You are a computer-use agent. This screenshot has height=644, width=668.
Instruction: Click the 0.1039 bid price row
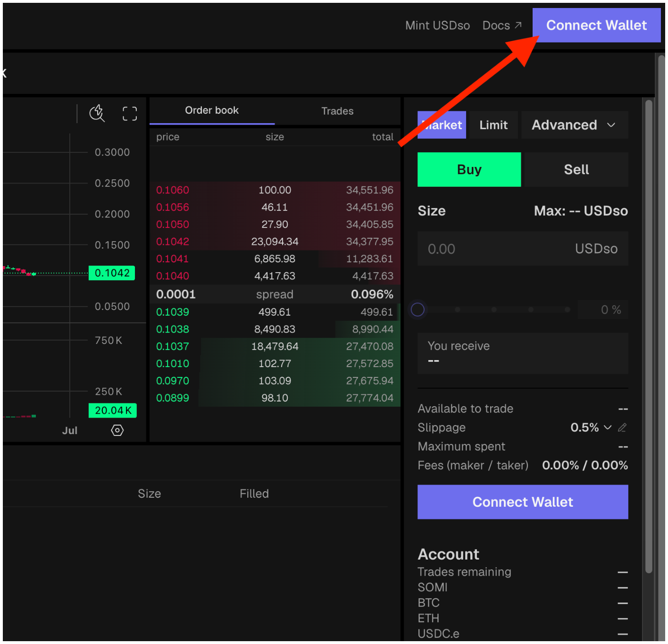(275, 312)
